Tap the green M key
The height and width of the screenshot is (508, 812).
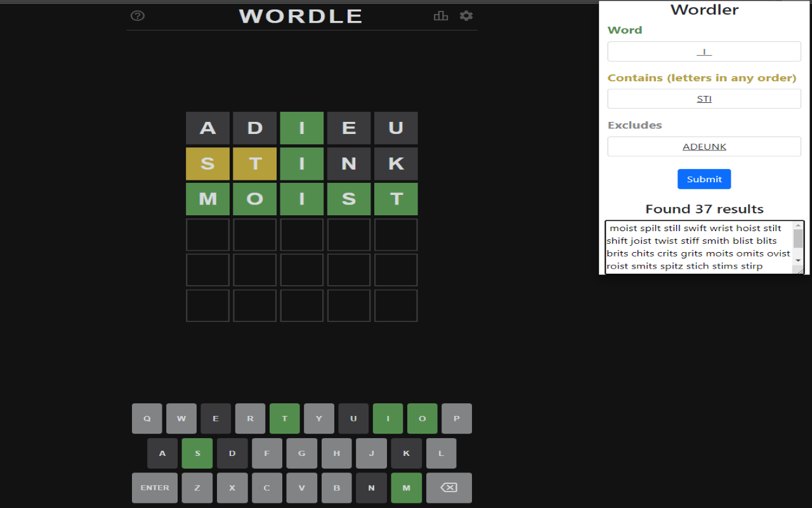click(x=407, y=488)
